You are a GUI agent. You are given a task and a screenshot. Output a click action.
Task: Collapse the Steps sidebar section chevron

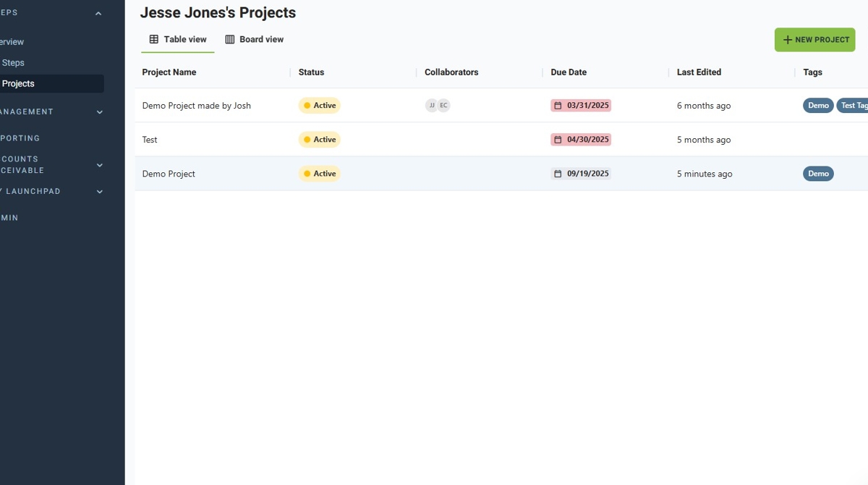click(x=98, y=13)
